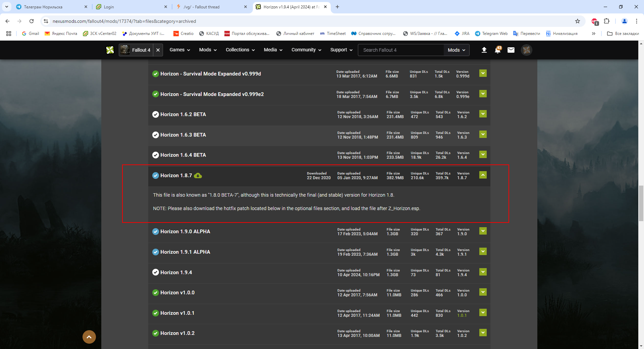
Task: Open the search scope Mods dropdown
Action: 457,50
